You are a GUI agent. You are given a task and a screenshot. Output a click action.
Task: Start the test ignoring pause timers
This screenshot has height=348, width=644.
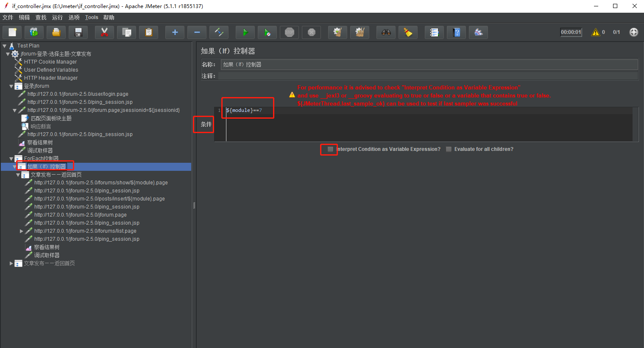click(267, 32)
